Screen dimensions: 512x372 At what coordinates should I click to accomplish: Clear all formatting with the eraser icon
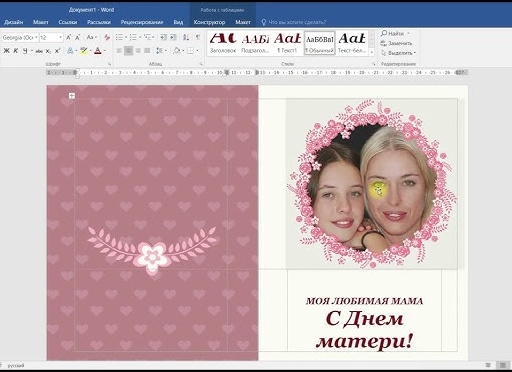coord(107,37)
